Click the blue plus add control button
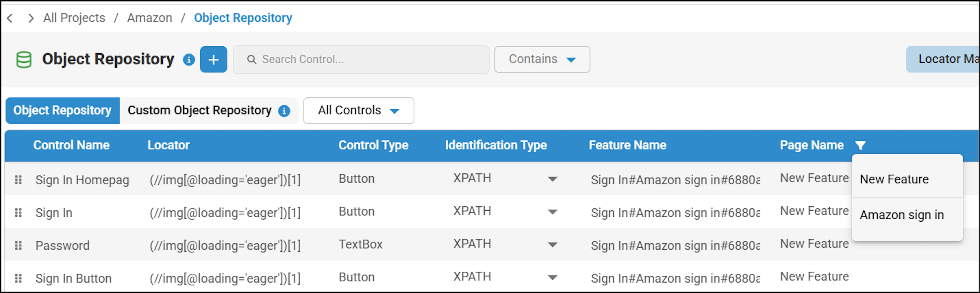Viewport: 980px width, 293px height. pyautogui.click(x=213, y=59)
